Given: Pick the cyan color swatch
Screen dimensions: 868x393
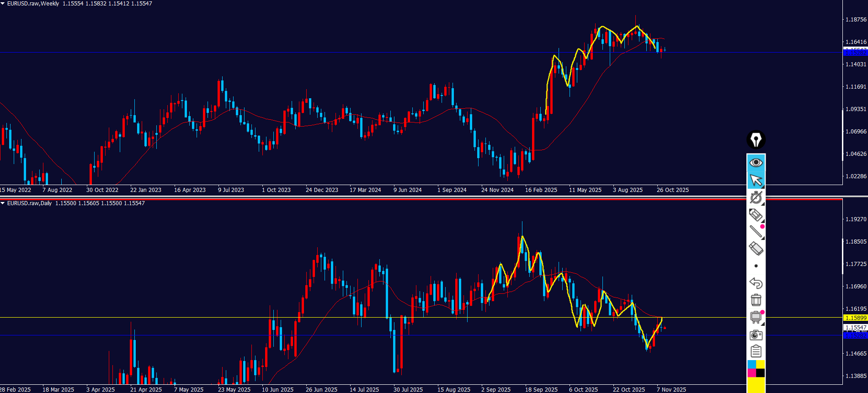Looking at the screenshot, I should pos(751,364).
